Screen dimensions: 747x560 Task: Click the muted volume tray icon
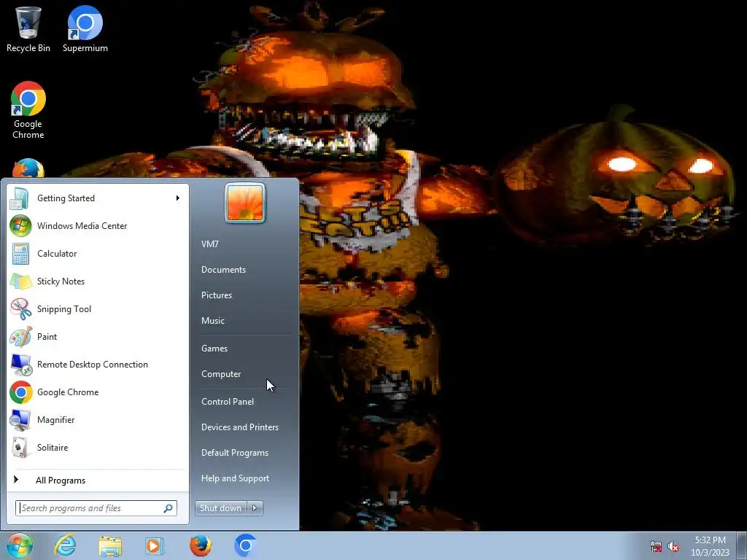click(x=673, y=547)
